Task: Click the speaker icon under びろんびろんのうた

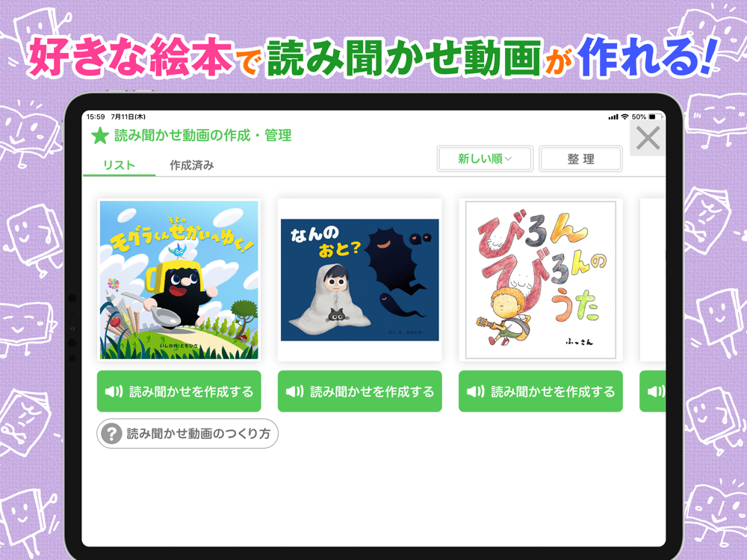Action: 475,391
